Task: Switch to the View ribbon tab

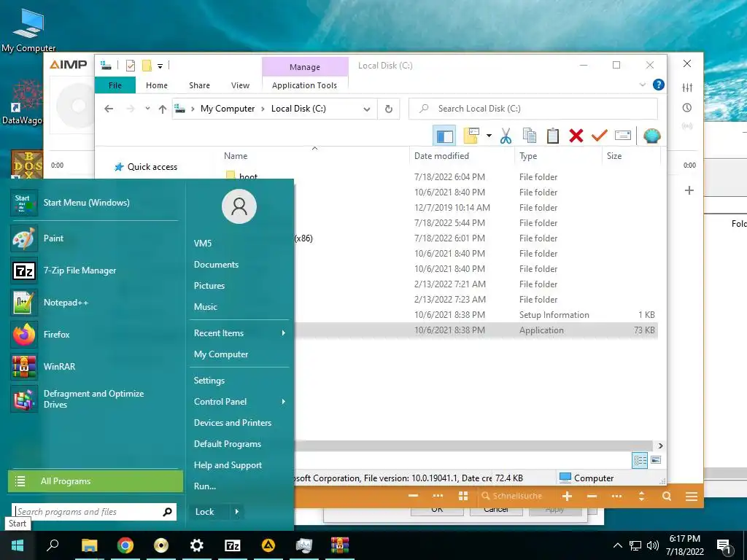Action: pyautogui.click(x=240, y=85)
